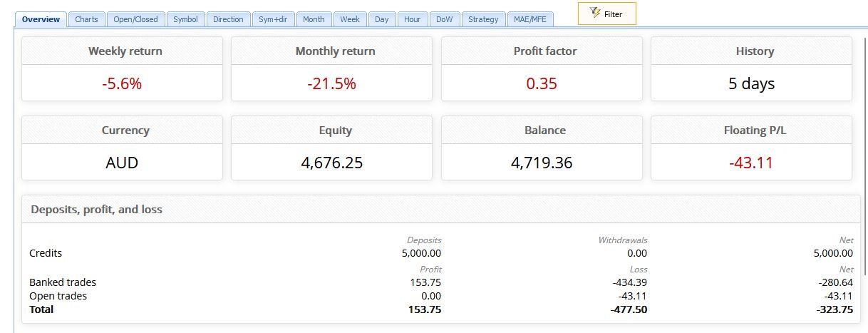868x333 pixels.
Task: Open the Filter button
Action: click(606, 14)
